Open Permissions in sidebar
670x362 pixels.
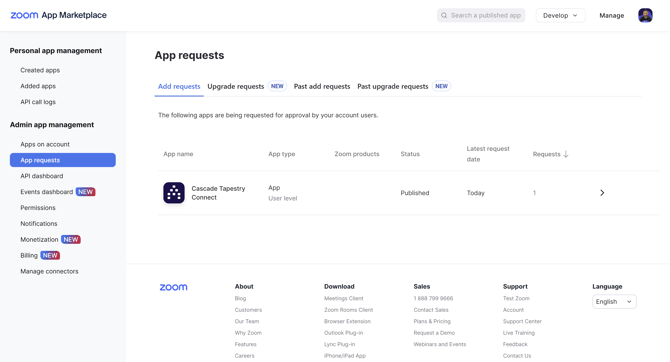click(38, 208)
